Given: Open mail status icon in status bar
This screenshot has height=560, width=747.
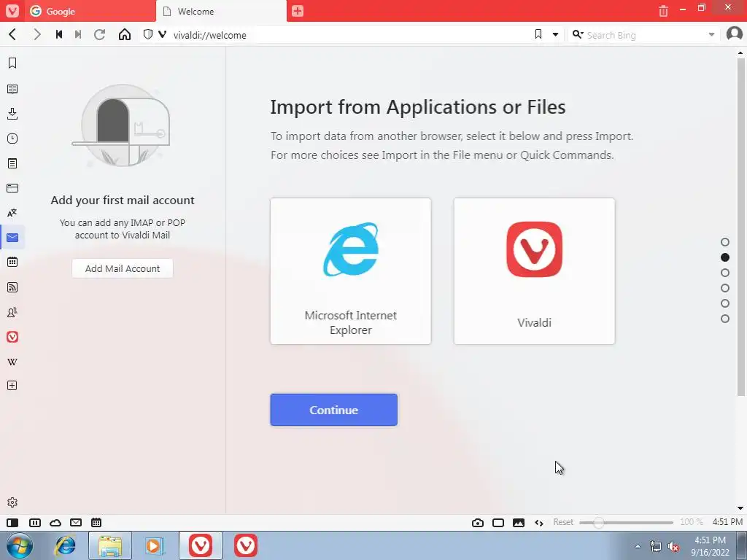Looking at the screenshot, I should click(76, 522).
